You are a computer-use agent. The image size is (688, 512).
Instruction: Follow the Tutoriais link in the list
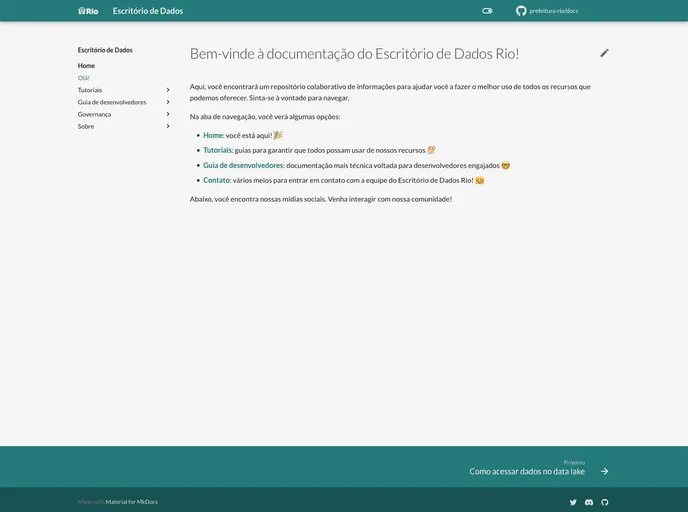click(218, 150)
